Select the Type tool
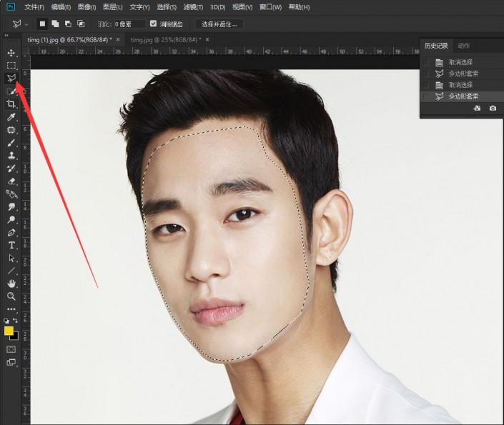Image resolution: width=504 pixels, height=425 pixels. [x=11, y=246]
